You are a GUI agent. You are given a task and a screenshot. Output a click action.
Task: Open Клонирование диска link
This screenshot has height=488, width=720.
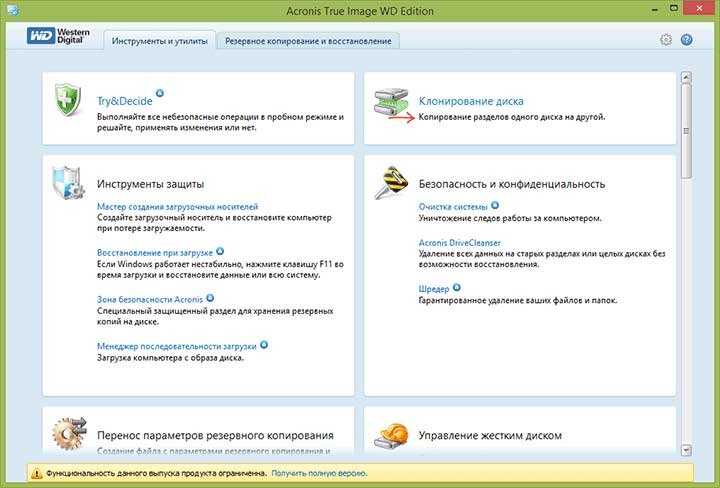(471, 101)
